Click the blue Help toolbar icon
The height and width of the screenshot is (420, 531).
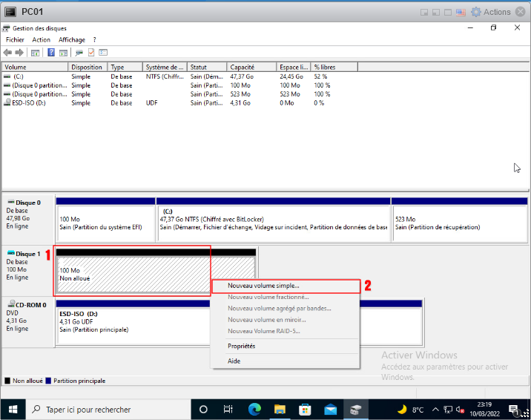51,53
